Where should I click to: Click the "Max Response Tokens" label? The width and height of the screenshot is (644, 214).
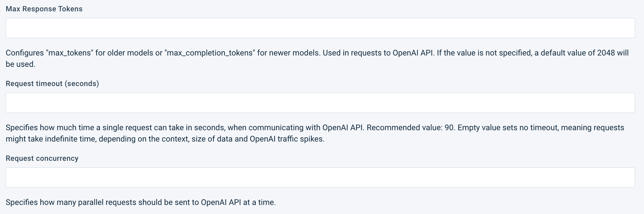(44, 9)
